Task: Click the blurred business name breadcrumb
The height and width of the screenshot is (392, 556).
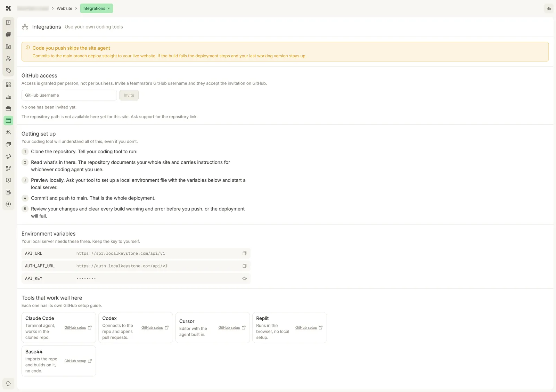Action: 33,8
